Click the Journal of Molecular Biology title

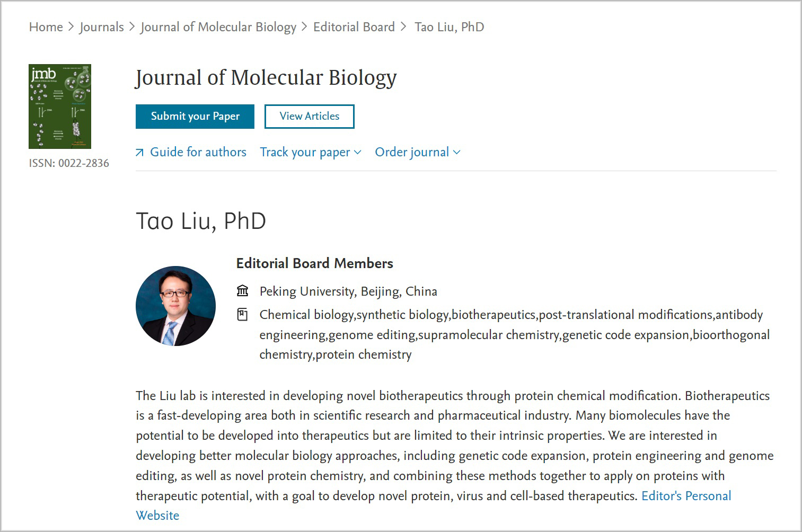tap(266, 78)
